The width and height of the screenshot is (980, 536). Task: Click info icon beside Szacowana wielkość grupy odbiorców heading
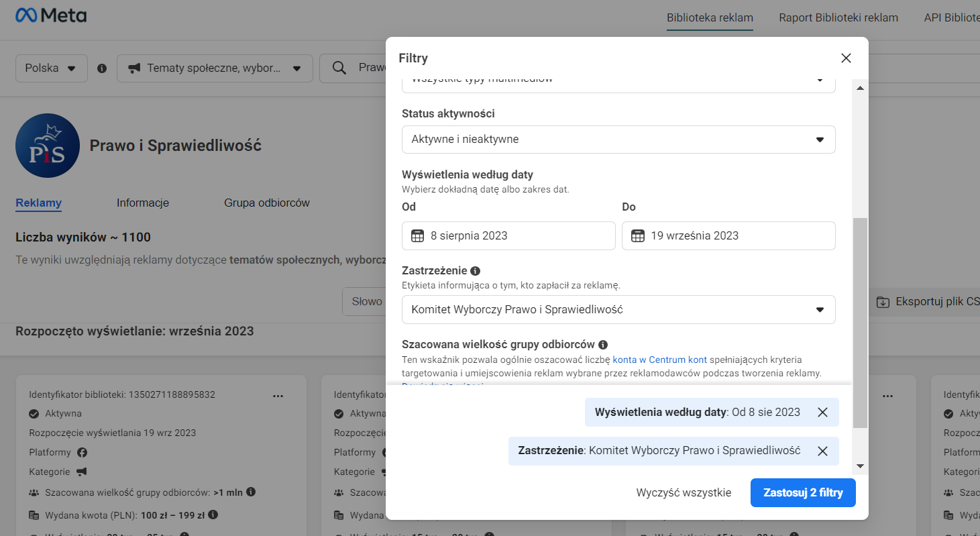[603, 344]
